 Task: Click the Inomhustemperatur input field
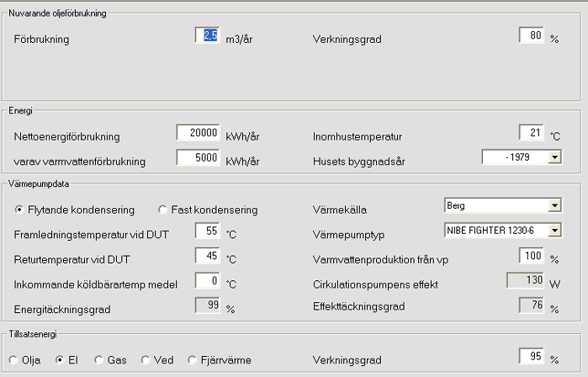(532, 133)
